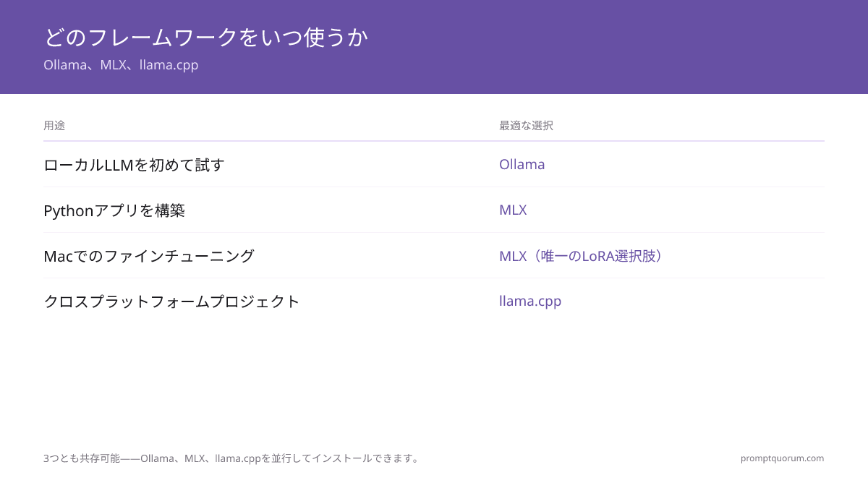
Task: Click the footer note 3つとも共存可能
Action: point(233,458)
